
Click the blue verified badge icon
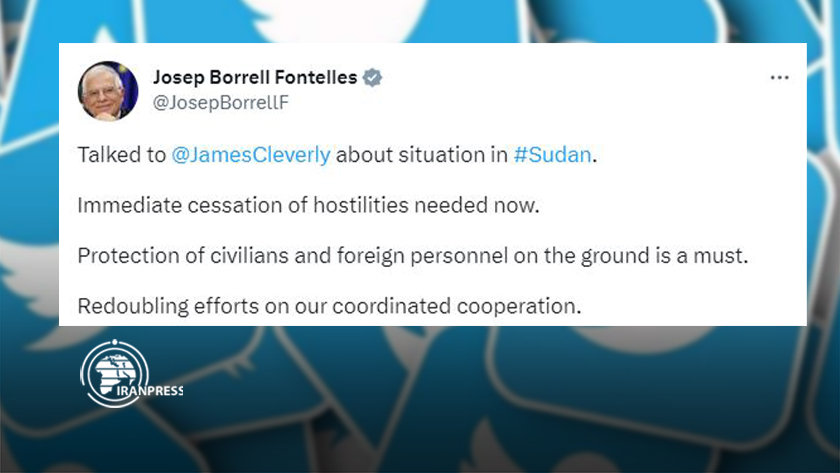click(372, 78)
